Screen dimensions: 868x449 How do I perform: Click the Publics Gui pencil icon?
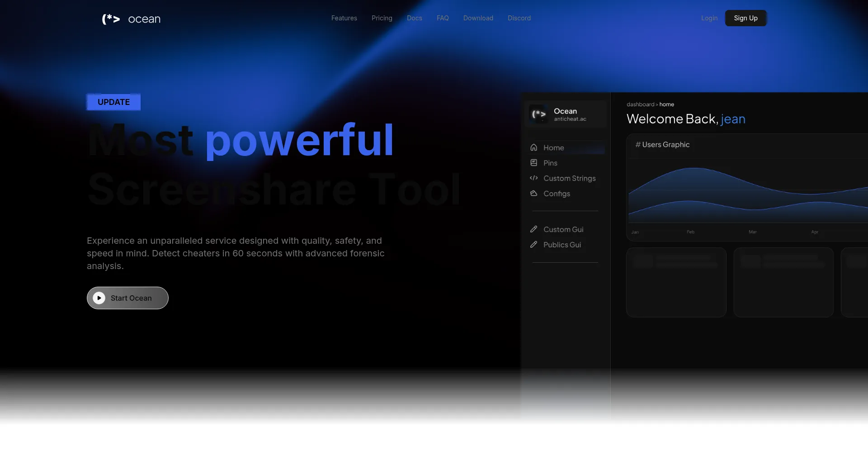point(534,245)
